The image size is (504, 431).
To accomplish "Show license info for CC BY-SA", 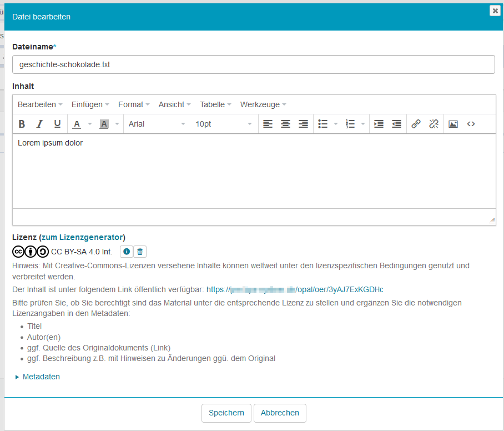I will click(127, 252).
